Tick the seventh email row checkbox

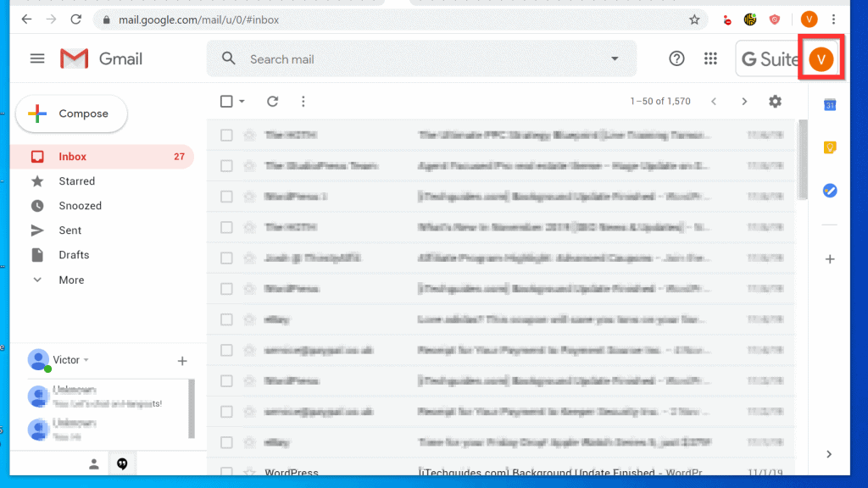click(226, 319)
